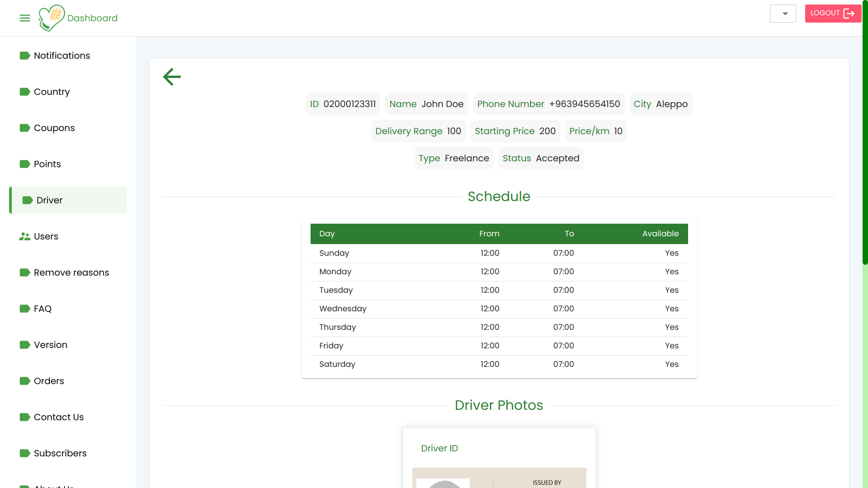This screenshot has width=868, height=488.
Task: Go to Subscribers in sidebar
Action: pyautogui.click(x=68, y=453)
